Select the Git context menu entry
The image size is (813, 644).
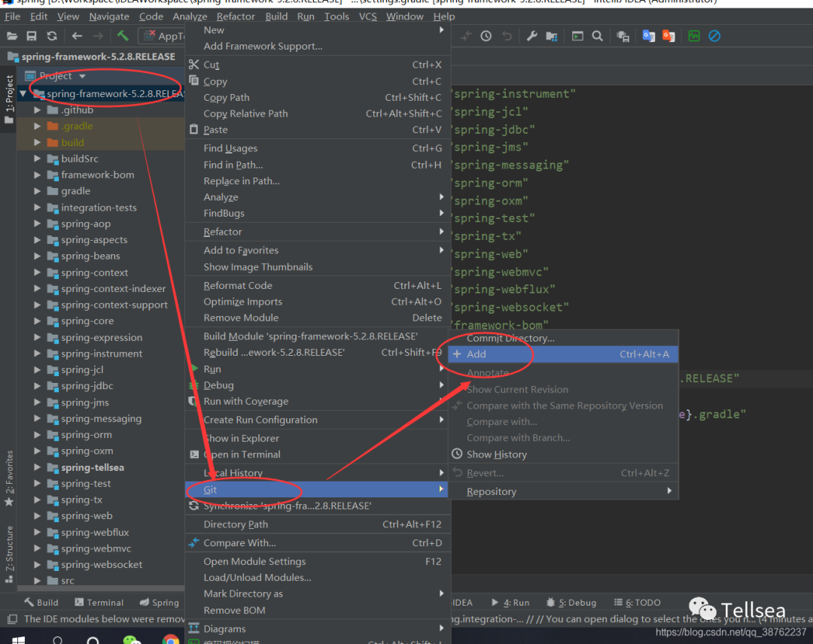click(318, 489)
